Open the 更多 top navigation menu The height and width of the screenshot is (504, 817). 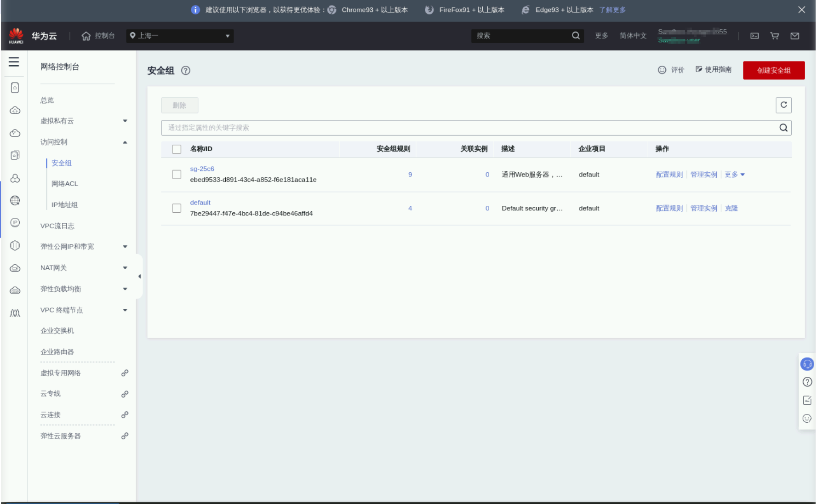point(602,36)
